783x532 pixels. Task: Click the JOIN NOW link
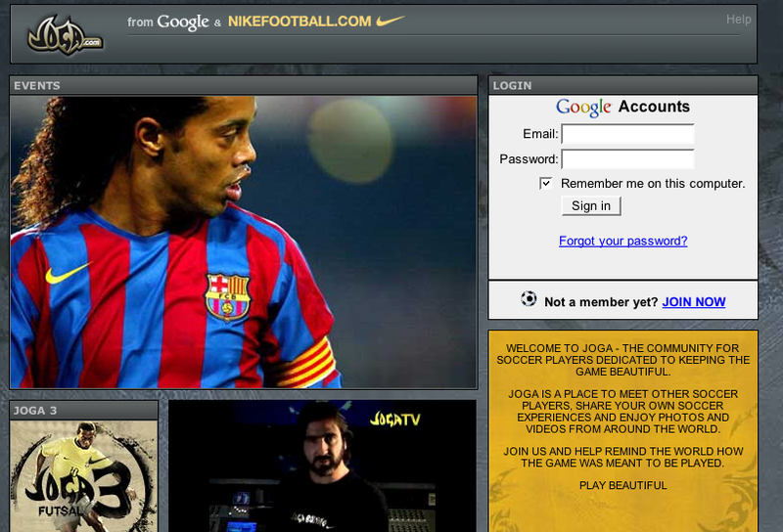pyautogui.click(x=693, y=302)
